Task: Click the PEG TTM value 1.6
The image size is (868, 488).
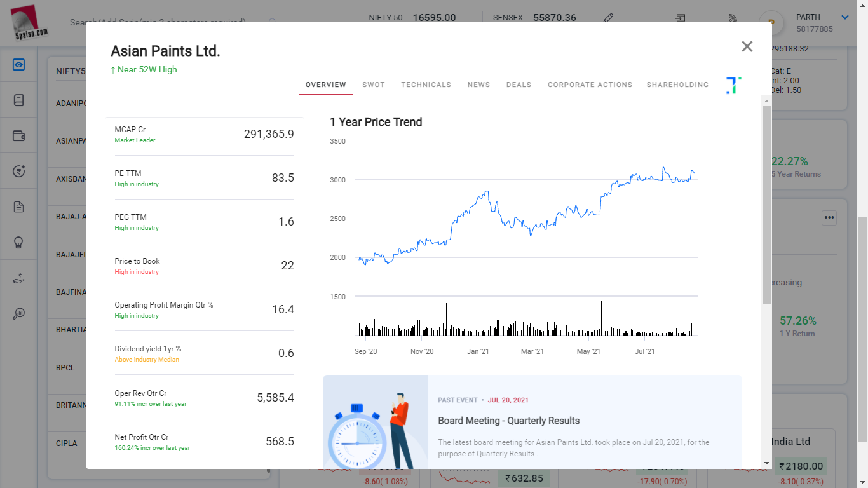Action: [x=286, y=222]
